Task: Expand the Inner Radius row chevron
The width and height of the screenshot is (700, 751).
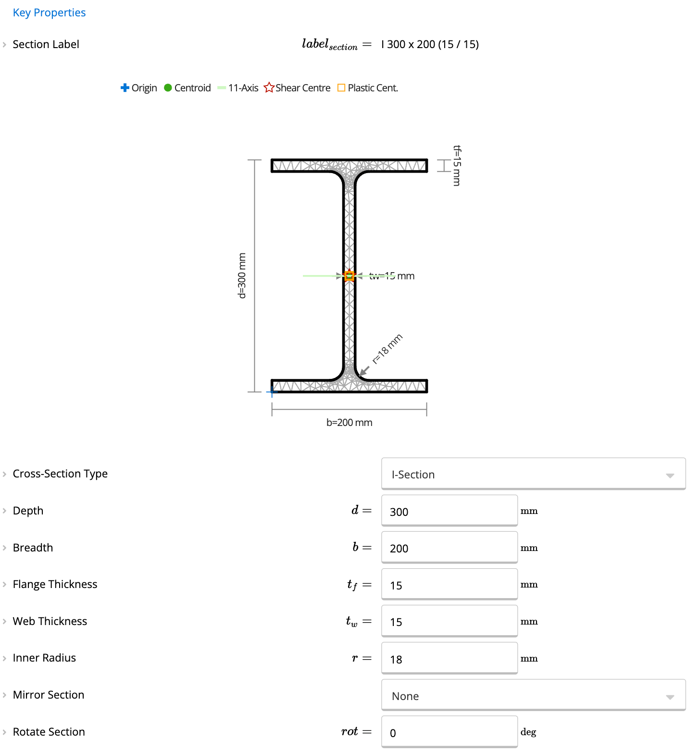Action: (x=4, y=658)
